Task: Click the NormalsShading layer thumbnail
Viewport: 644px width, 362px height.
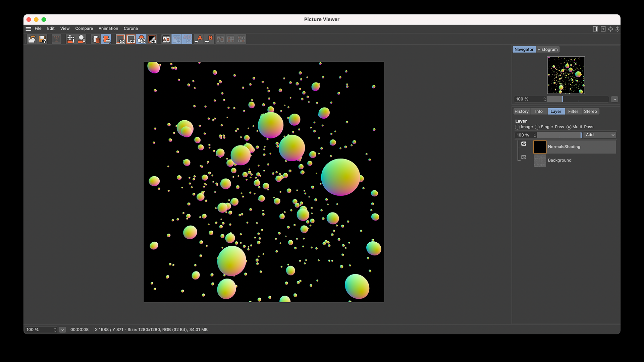Action: (540, 147)
